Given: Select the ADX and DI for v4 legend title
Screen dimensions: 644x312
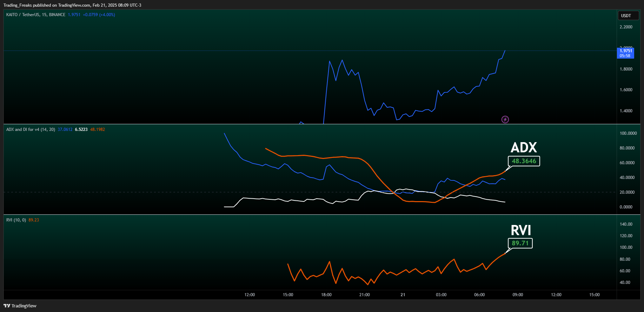Looking at the screenshot, I should click(31, 130).
